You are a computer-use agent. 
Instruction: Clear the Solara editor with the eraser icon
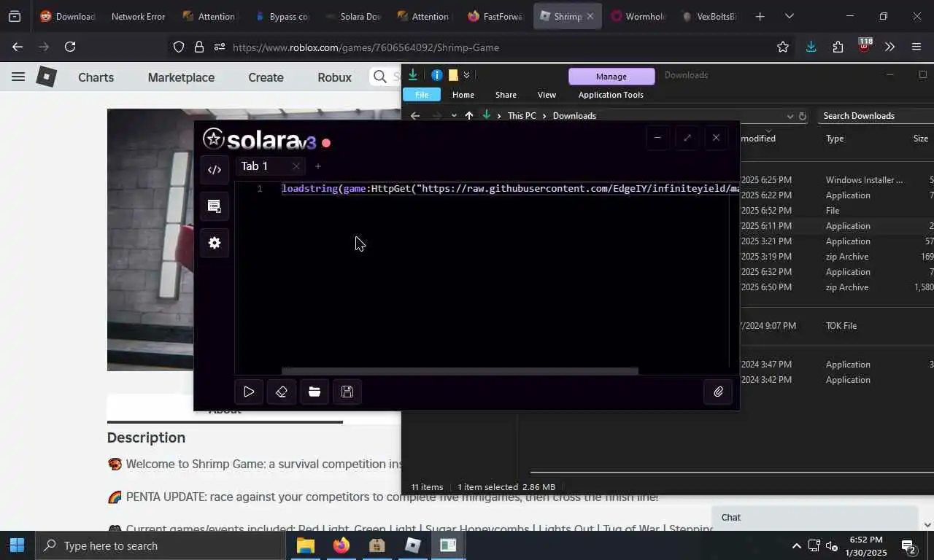[282, 392]
